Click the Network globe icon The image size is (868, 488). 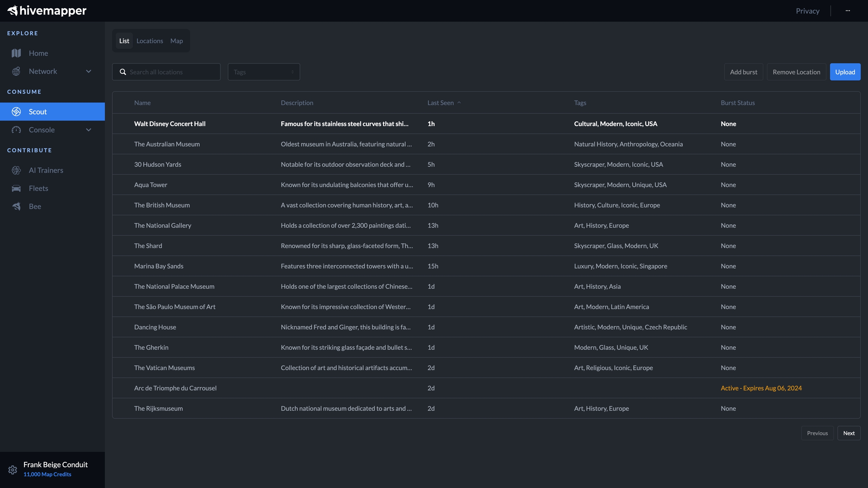[16, 71]
